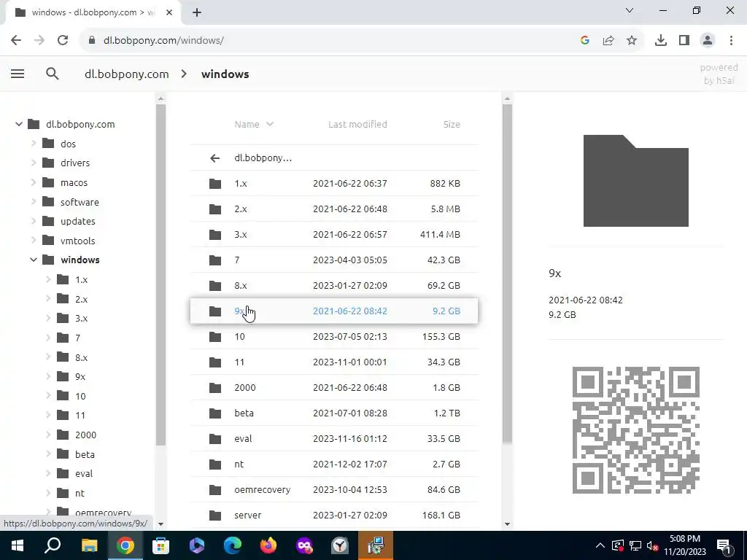Click share this page icon
Screen dimensions: 747x560
click(x=608, y=41)
